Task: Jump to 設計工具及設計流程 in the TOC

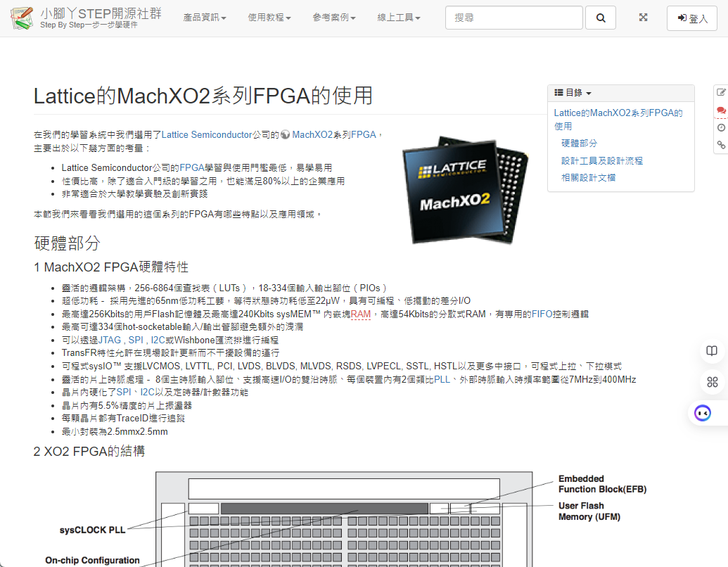Action: point(601,160)
